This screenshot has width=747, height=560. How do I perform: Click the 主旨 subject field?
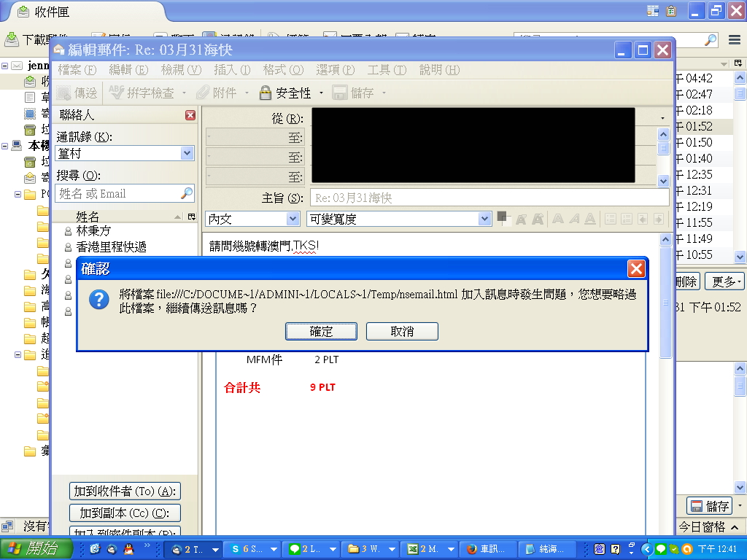click(x=489, y=198)
